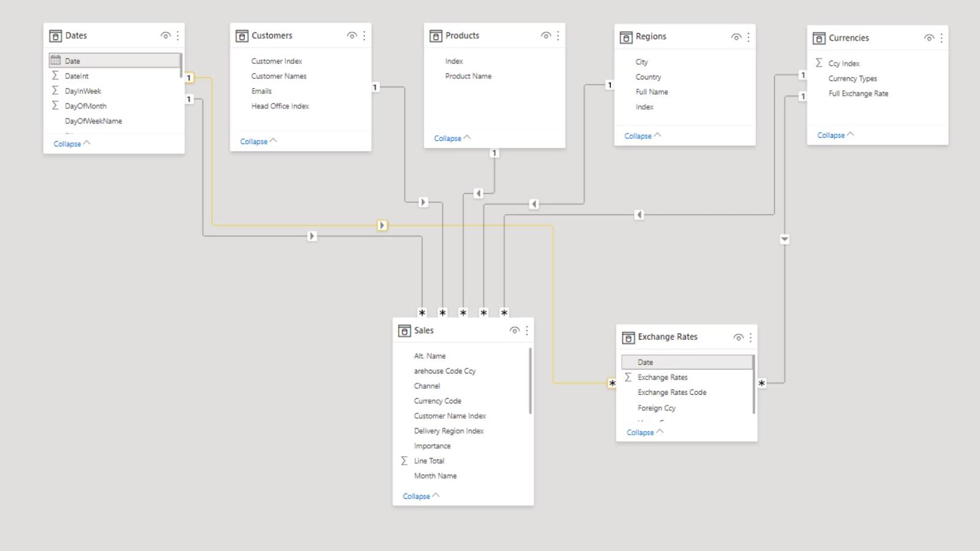The image size is (980, 551).
Task: Click the Dates table header icon
Action: 55,36
